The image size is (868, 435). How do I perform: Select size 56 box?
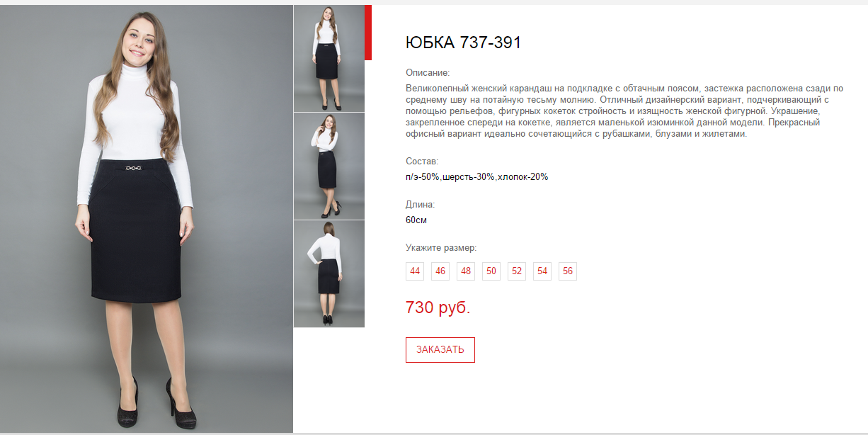[x=568, y=271]
